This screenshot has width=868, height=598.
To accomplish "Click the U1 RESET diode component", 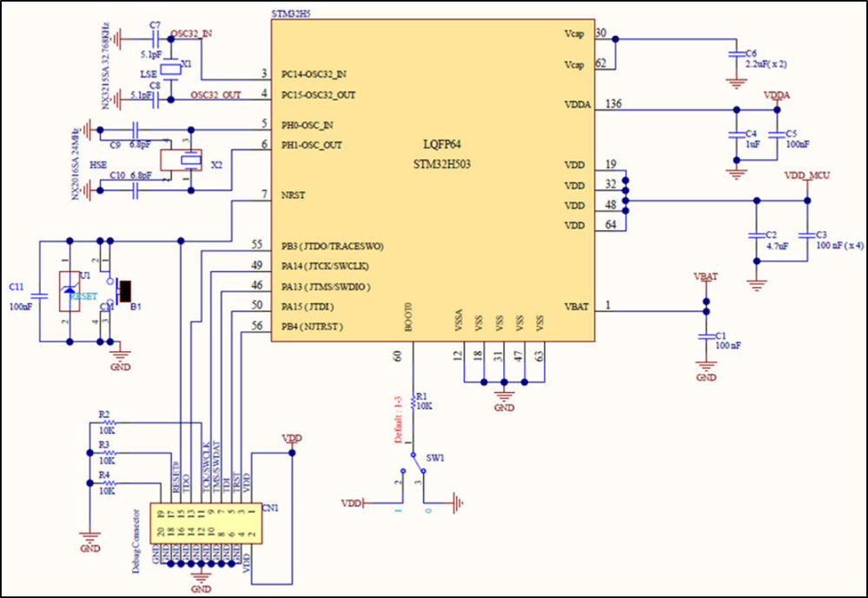I will (x=70, y=291).
